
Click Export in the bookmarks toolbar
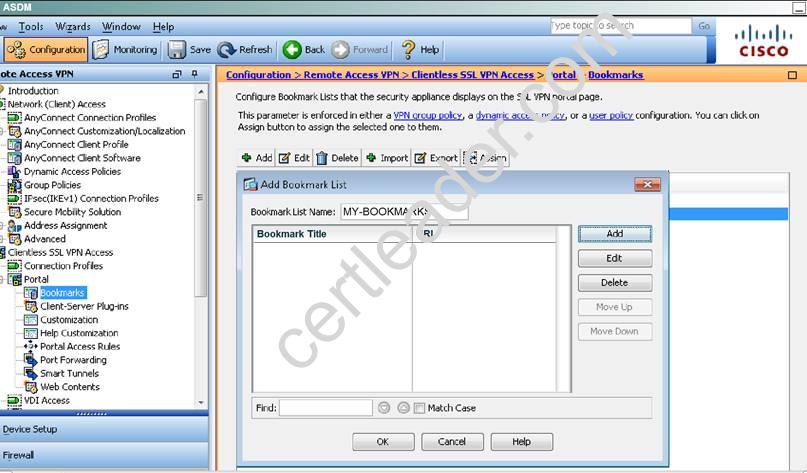tap(436, 158)
